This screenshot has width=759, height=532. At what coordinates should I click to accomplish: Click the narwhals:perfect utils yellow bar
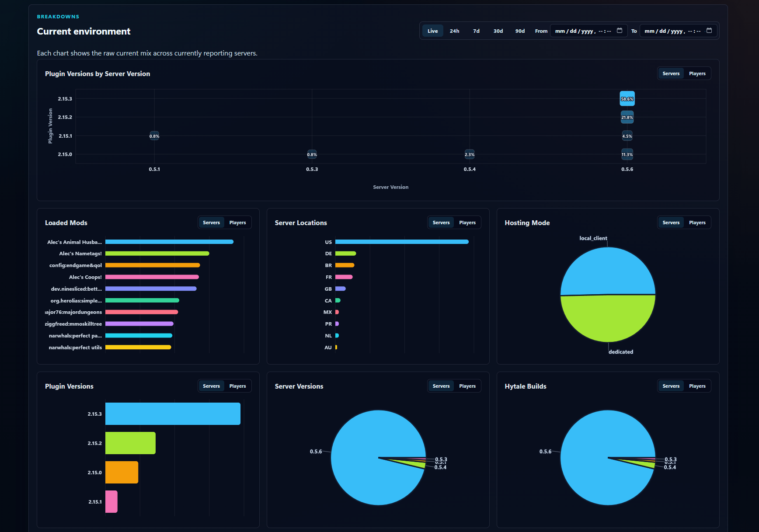[138, 347]
